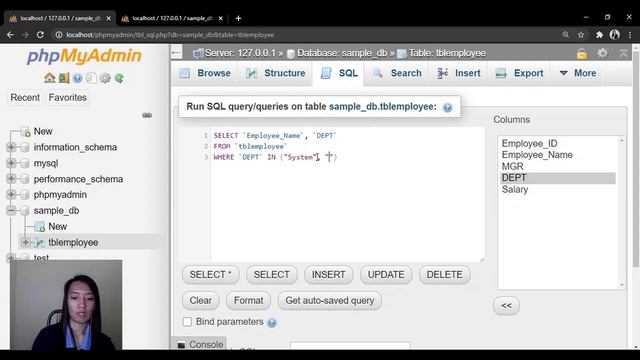Clear the SQL query box

coord(200,300)
